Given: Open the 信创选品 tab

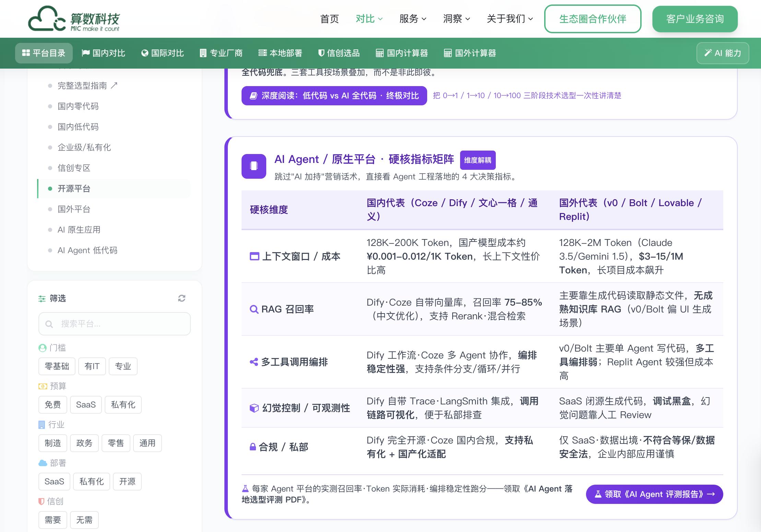Looking at the screenshot, I should coord(339,53).
